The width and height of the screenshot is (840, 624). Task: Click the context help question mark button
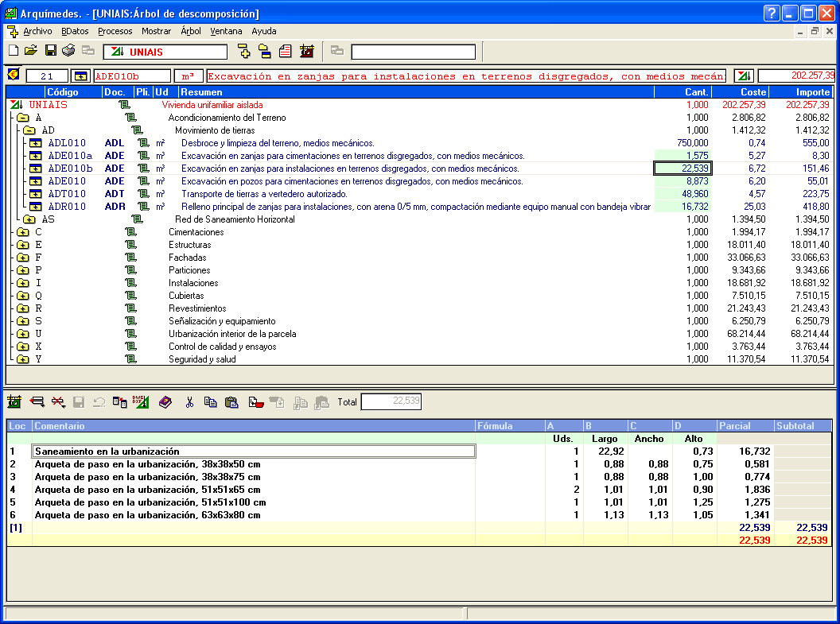click(x=771, y=13)
